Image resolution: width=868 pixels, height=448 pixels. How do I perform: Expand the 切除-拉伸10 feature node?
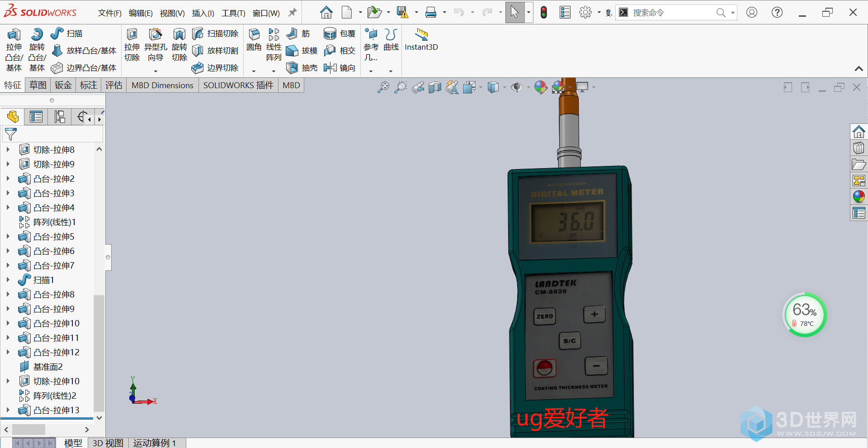pyautogui.click(x=8, y=381)
